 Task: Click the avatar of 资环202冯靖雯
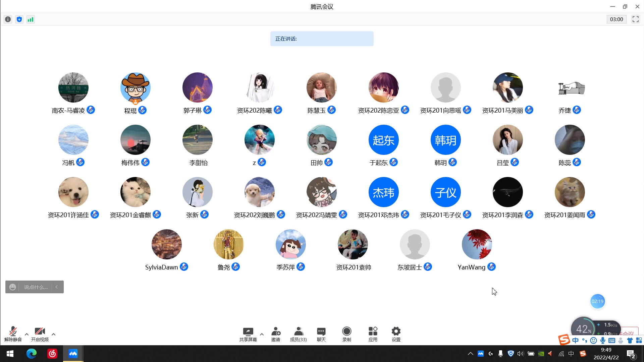click(x=322, y=192)
